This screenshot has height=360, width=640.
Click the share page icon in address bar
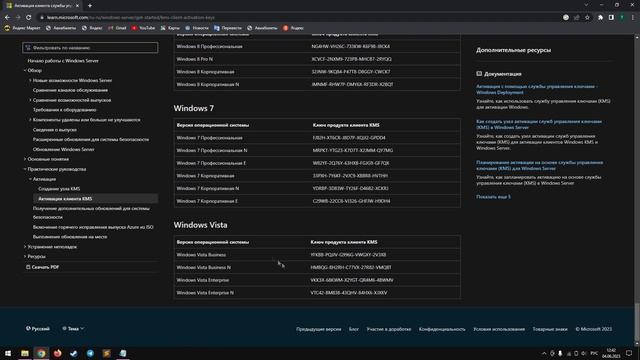577,18
